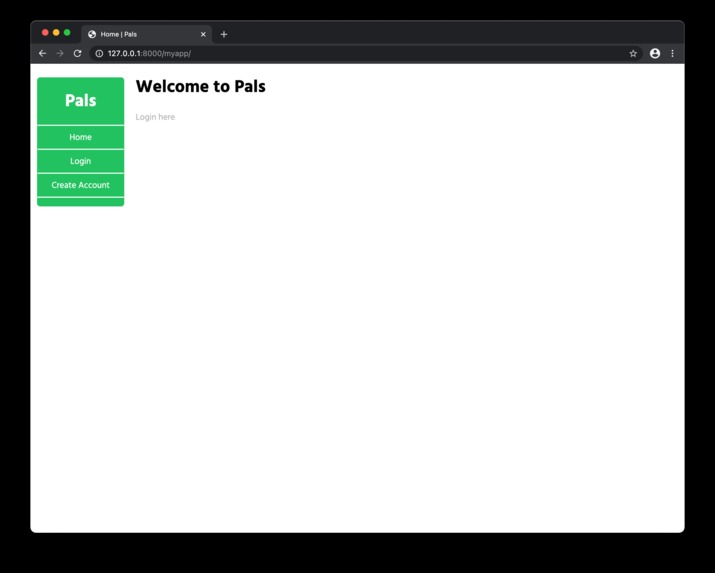
Task: Follow the 'Login here' link
Action: 155,117
